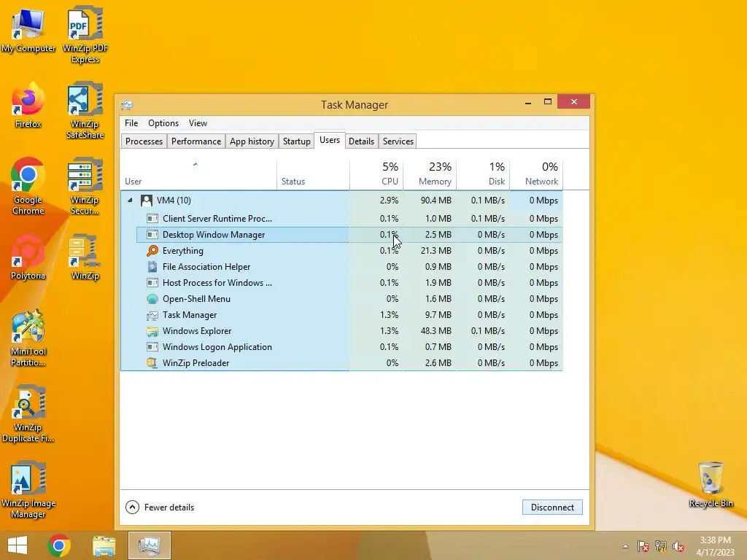
Task: Click the 48.3 MB memory value
Action: click(436, 331)
